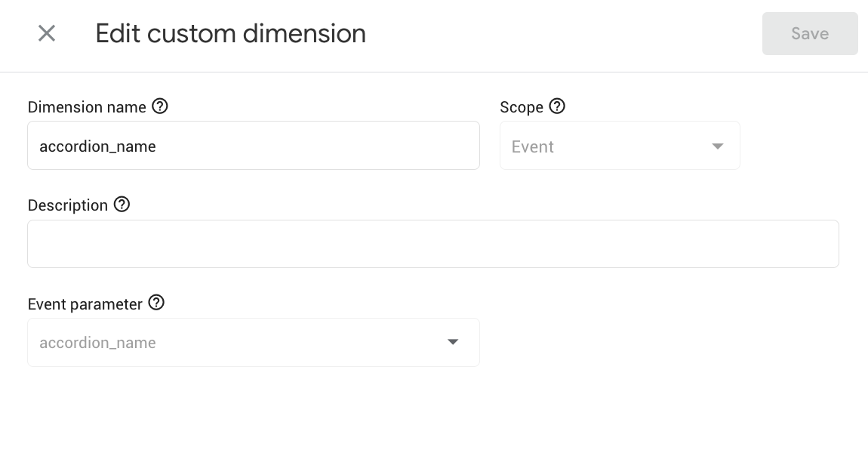Click the question mark next to Dimension name
Viewport: 868px width, 453px height.
tap(159, 106)
